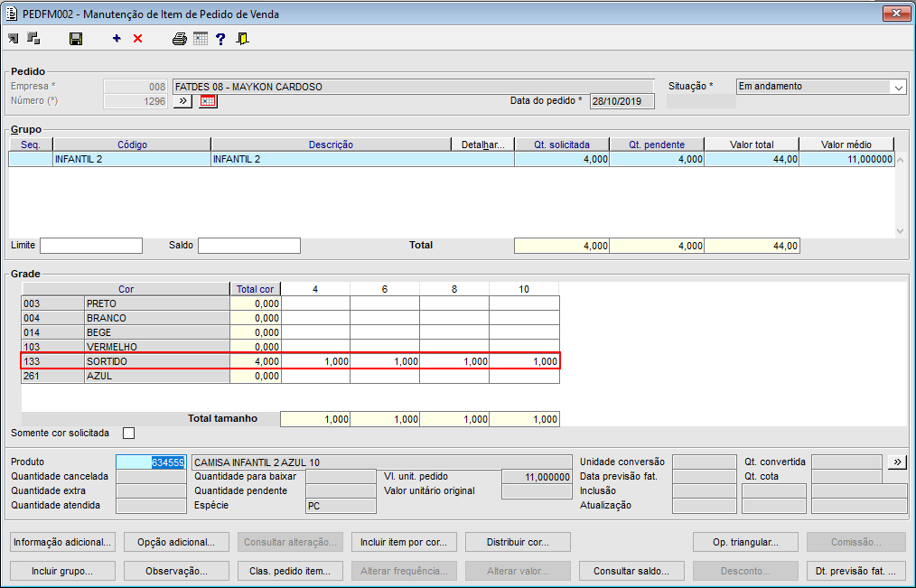This screenshot has width=916, height=588.
Task: Click the blue plus add icon
Action: point(117,39)
